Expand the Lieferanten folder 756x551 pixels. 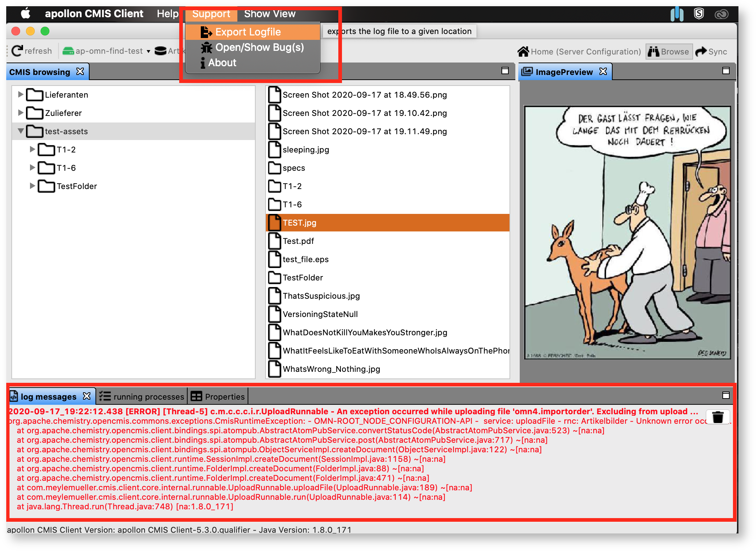tap(20, 95)
